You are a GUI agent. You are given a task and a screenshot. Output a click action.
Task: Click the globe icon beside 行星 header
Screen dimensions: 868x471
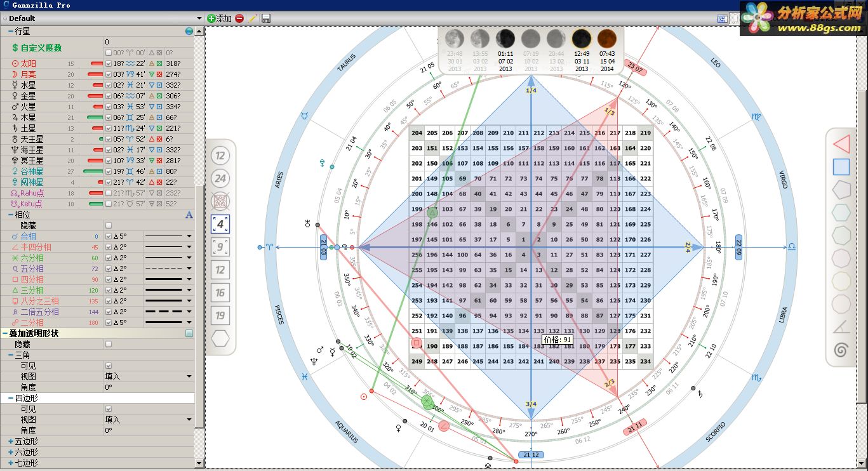[189, 31]
